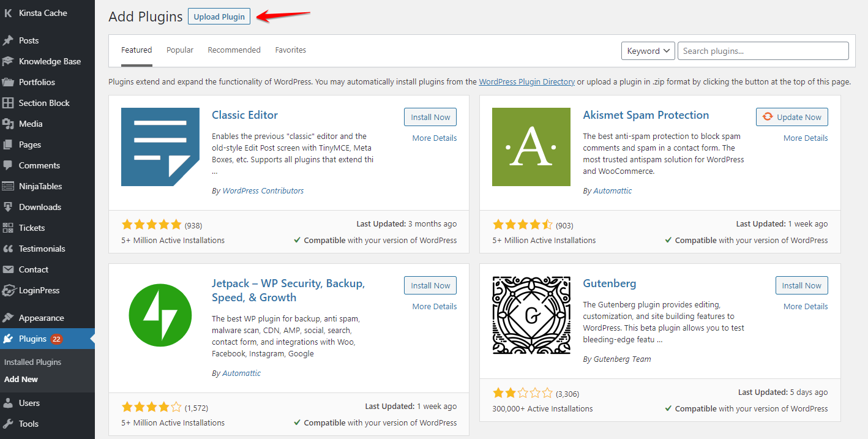868x439 pixels.
Task: Click the Users person icon
Action: (x=8, y=403)
